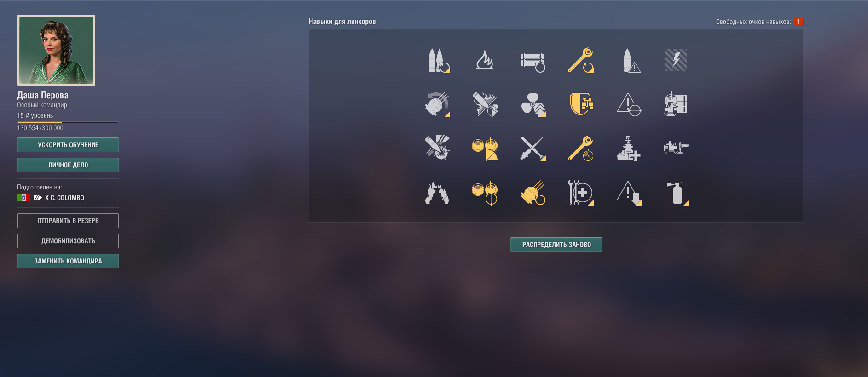Click the Распределить заново button
The width and height of the screenshot is (868, 377).
(x=556, y=245)
